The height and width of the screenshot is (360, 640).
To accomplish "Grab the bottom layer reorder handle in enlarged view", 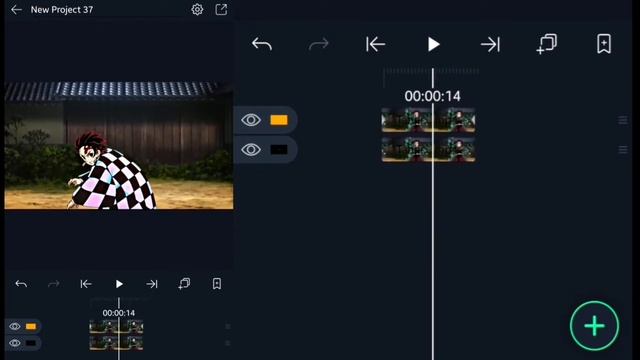I will [x=623, y=150].
